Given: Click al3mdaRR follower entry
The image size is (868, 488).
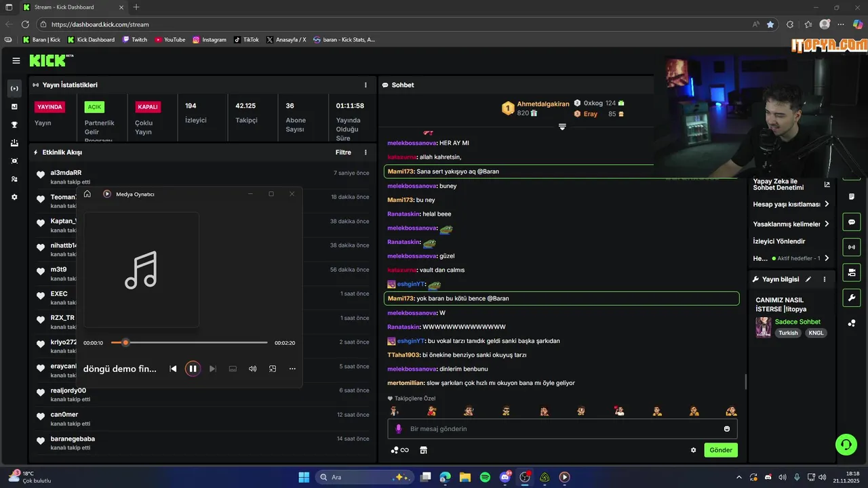Looking at the screenshot, I should 203,177.
